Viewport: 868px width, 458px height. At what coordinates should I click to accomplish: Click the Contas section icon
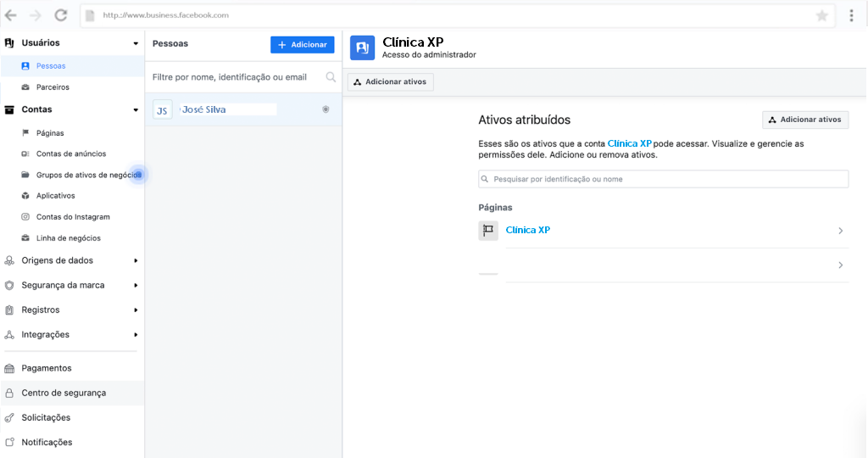[9, 109]
